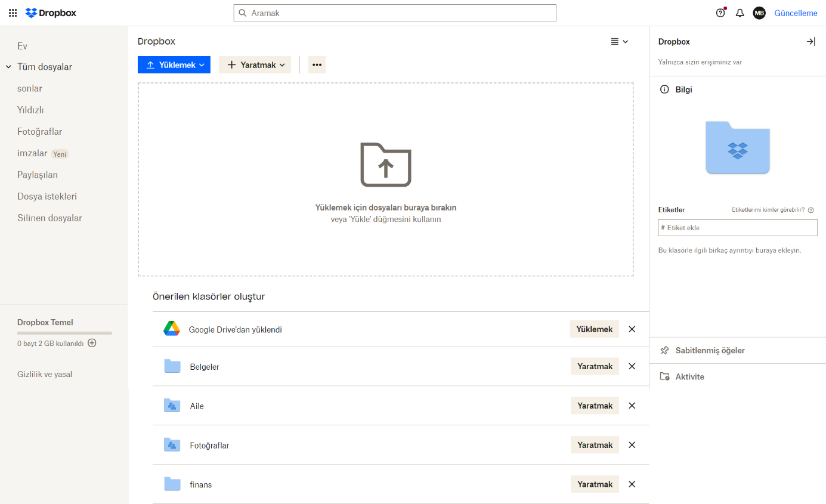826x504 pixels.
Task: Open imzalar in sidebar
Action: (x=32, y=153)
